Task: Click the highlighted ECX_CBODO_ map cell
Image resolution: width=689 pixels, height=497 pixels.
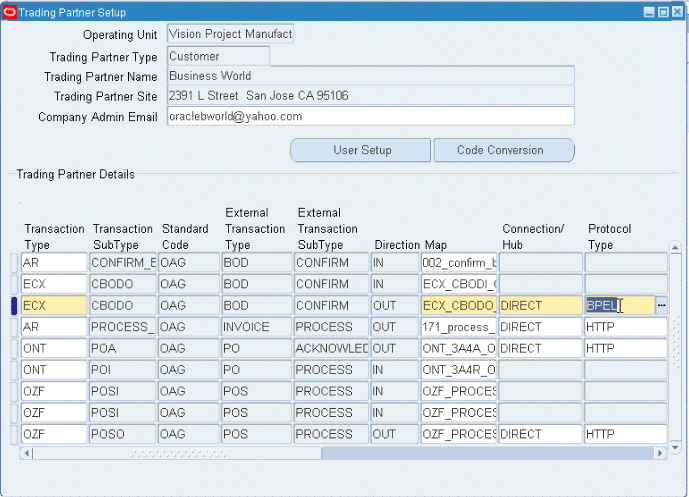Action: pos(459,305)
